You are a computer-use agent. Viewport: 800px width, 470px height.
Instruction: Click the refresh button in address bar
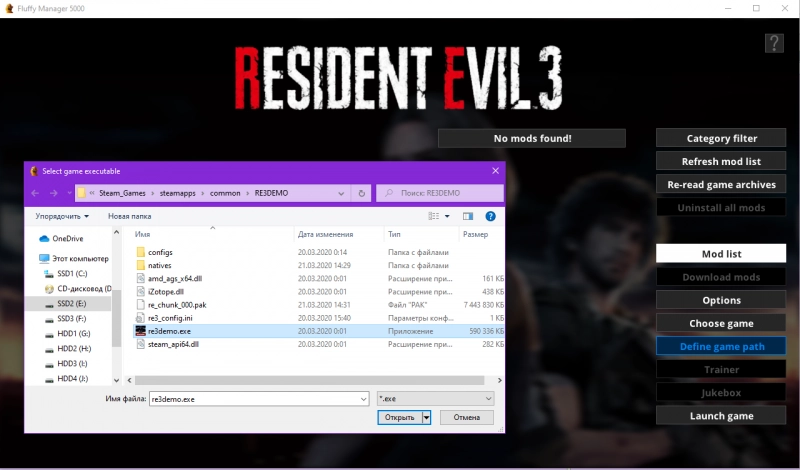tap(361, 193)
